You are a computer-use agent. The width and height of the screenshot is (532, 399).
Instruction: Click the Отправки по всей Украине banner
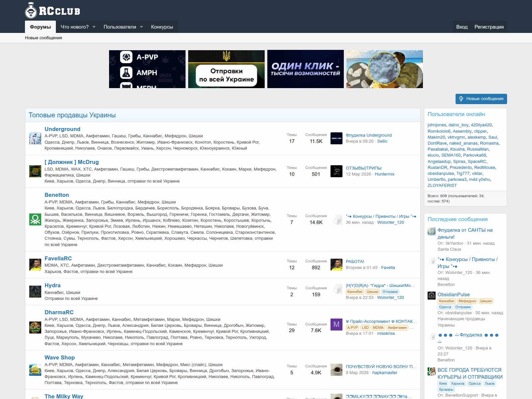(x=226, y=69)
